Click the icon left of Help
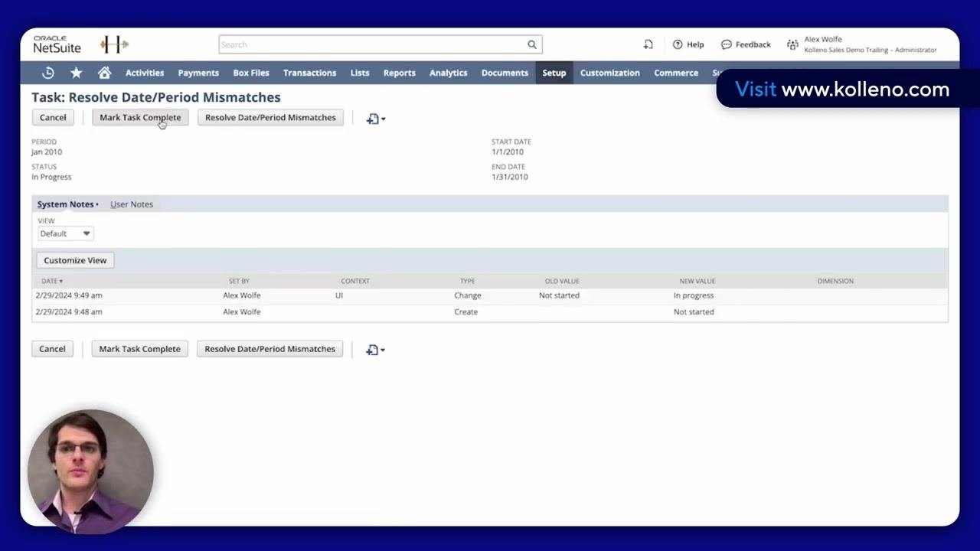Viewport: 980px width, 551px height. 648,44
